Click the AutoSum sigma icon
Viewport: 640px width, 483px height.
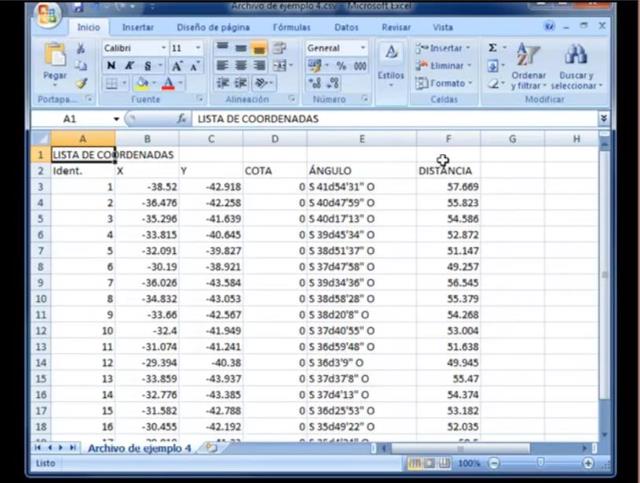[493, 48]
